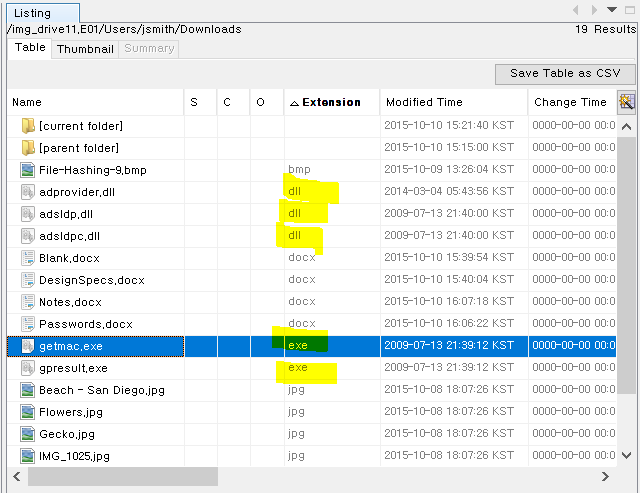
Task: Click the 2014-03-04 05:43:56 KST modified time
Action: coord(449,191)
